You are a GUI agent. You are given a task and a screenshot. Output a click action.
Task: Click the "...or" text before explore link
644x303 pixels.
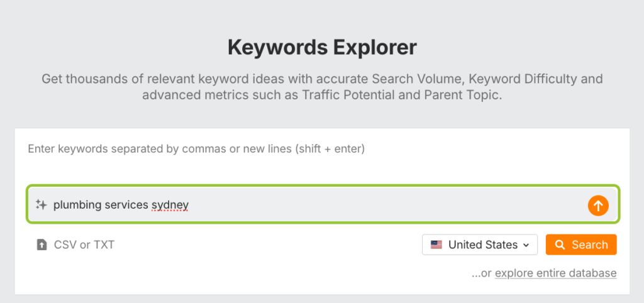[482, 273]
